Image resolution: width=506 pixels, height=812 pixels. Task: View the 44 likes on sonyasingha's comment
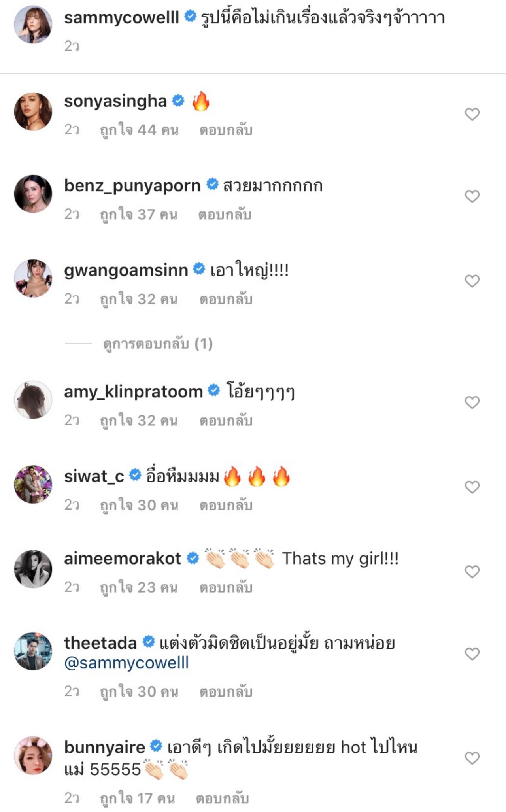(x=139, y=130)
